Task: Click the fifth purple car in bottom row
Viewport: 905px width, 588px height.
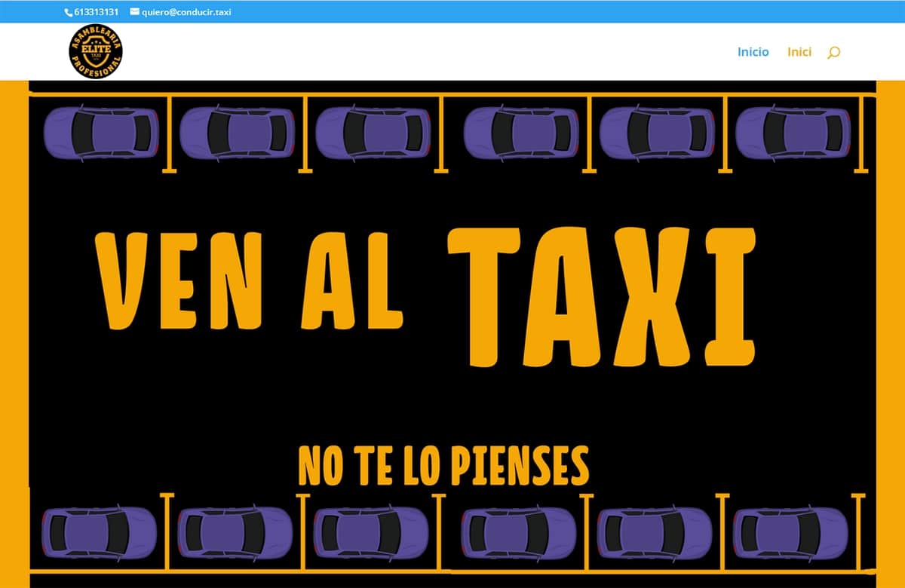Action: [655, 533]
